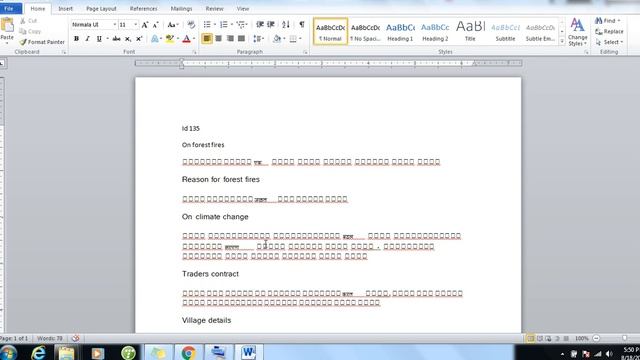Open the font size dropdown showing 11
640x360 pixels.
pos(136,25)
